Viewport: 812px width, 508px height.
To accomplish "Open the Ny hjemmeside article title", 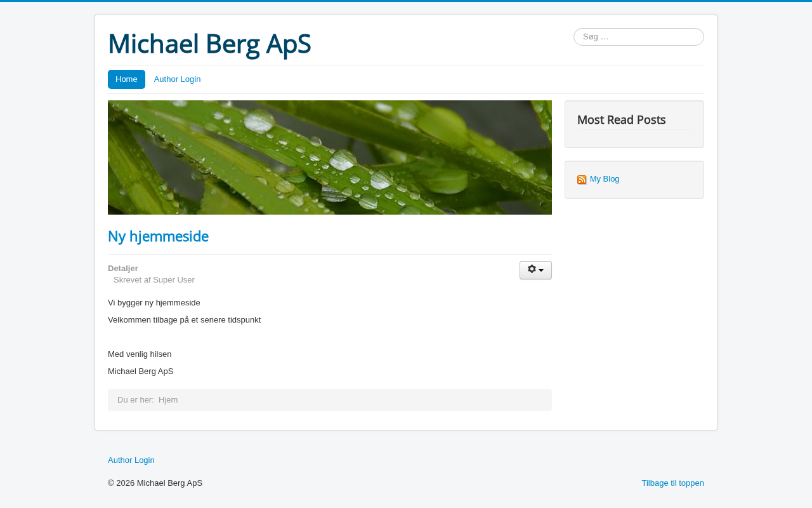I will (158, 236).
